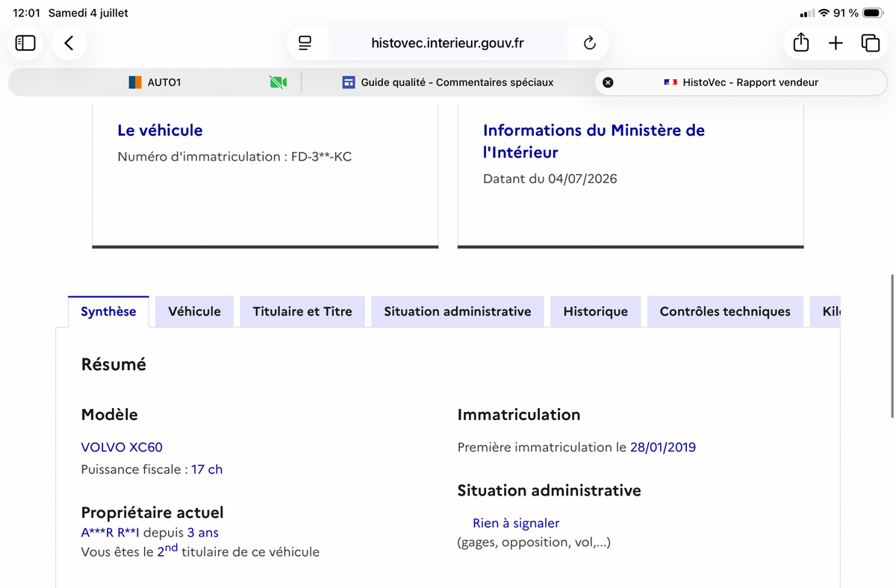View the Contrôles techniques tab
Image resolution: width=896 pixels, height=588 pixels.
point(725,311)
